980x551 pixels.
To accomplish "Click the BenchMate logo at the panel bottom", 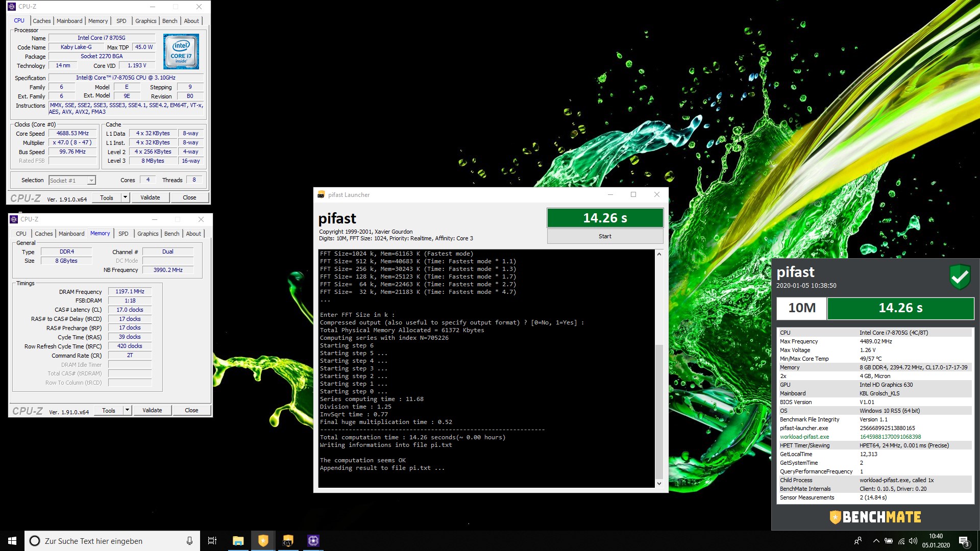I will click(x=875, y=517).
